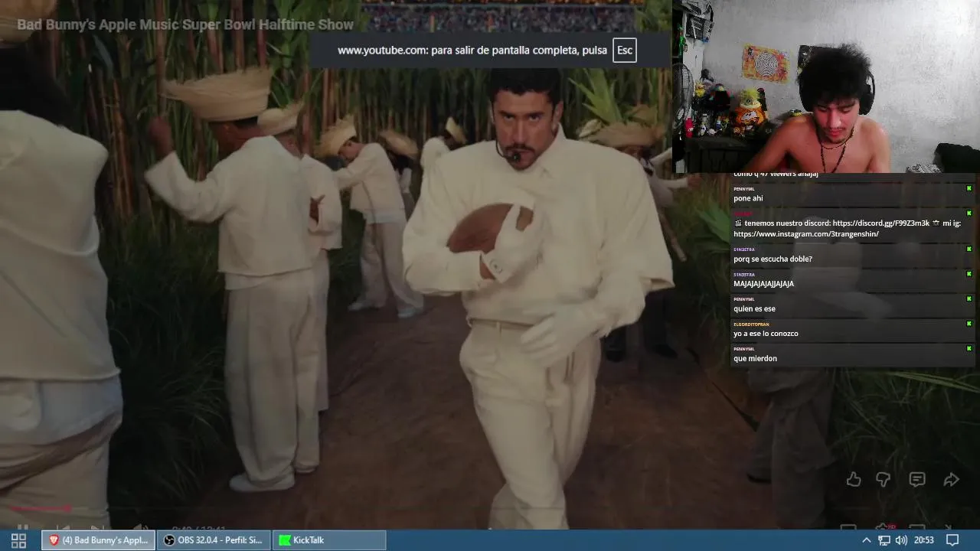The width and height of the screenshot is (980, 551).
Task: Click username S1N3STRA above 'porq se escucha doble?'
Action: click(x=744, y=249)
